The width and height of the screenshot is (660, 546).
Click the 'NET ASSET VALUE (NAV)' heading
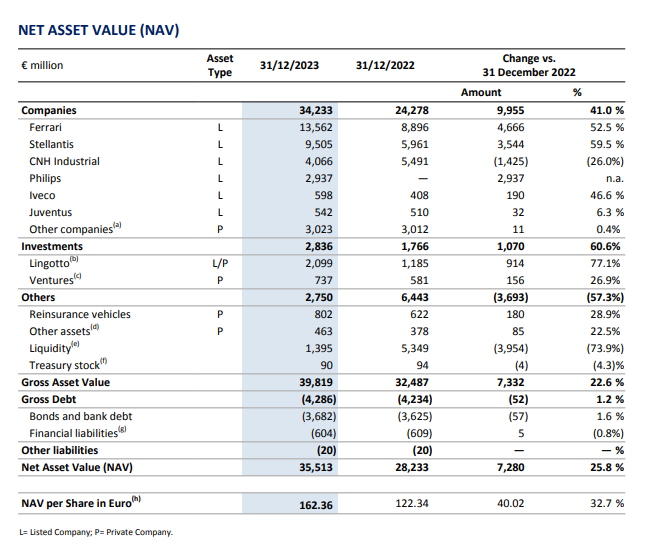(99, 30)
